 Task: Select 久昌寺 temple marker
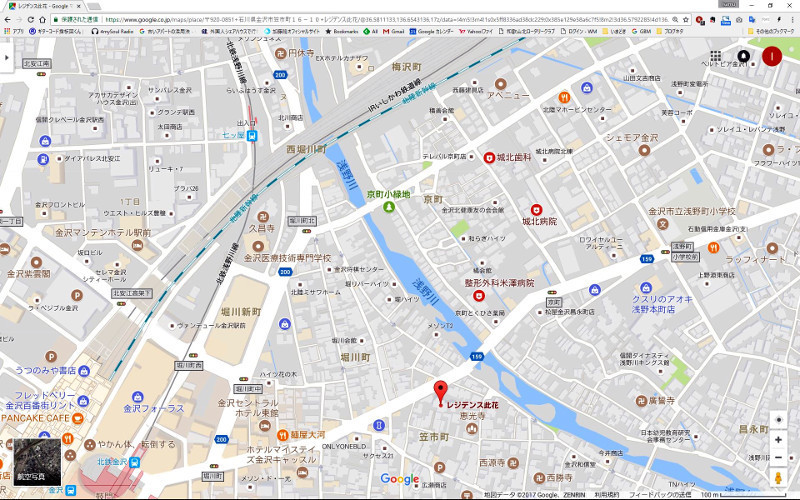click(263, 217)
